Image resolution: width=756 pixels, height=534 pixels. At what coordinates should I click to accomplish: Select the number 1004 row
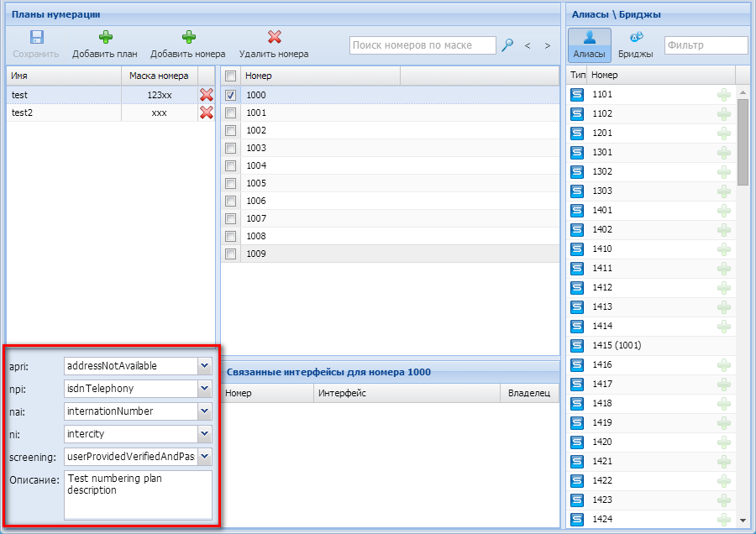pyautogui.click(x=390, y=165)
